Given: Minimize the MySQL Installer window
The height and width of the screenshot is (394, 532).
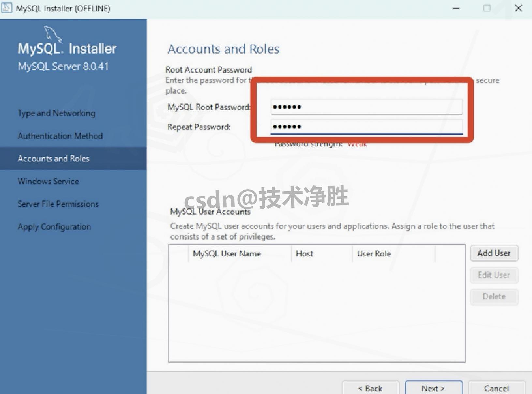Looking at the screenshot, I should (x=456, y=8).
